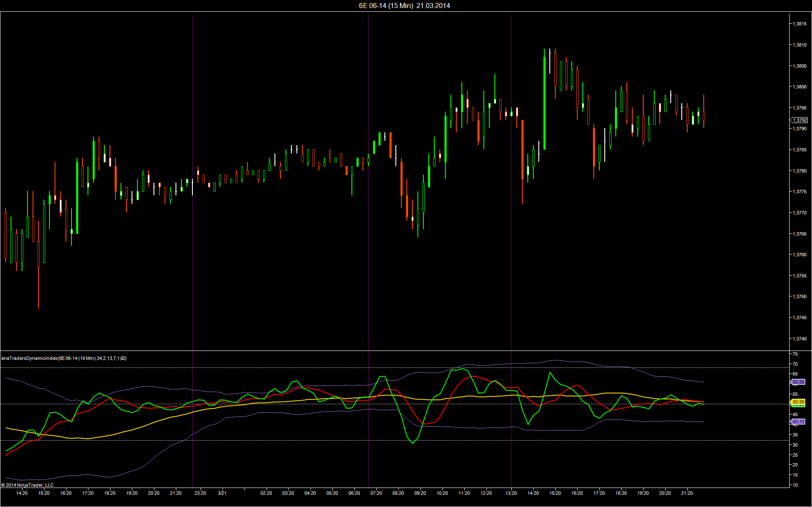Click price axis label 1,3745
Screen dimensions: 812x507
point(799,318)
